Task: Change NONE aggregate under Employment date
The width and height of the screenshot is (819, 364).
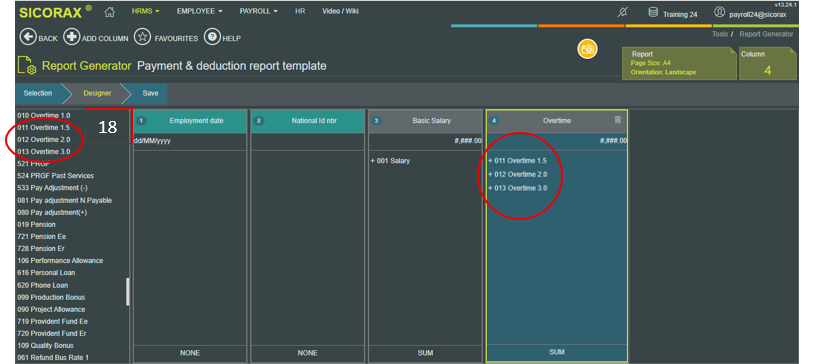Action: pos(190,354)
